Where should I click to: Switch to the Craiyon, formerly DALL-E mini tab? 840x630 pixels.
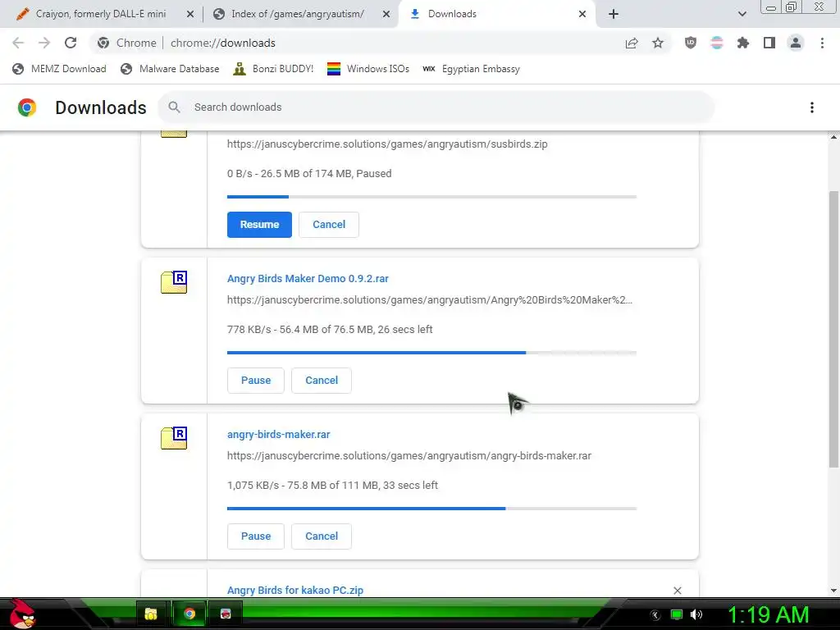[101, 14]
